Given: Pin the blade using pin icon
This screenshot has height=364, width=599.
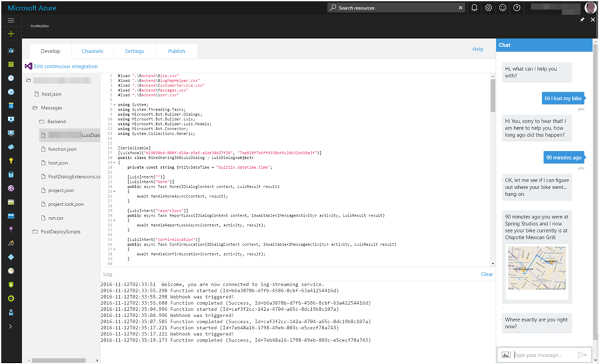Looking at the screenshot, I should [x=583, y=19].
